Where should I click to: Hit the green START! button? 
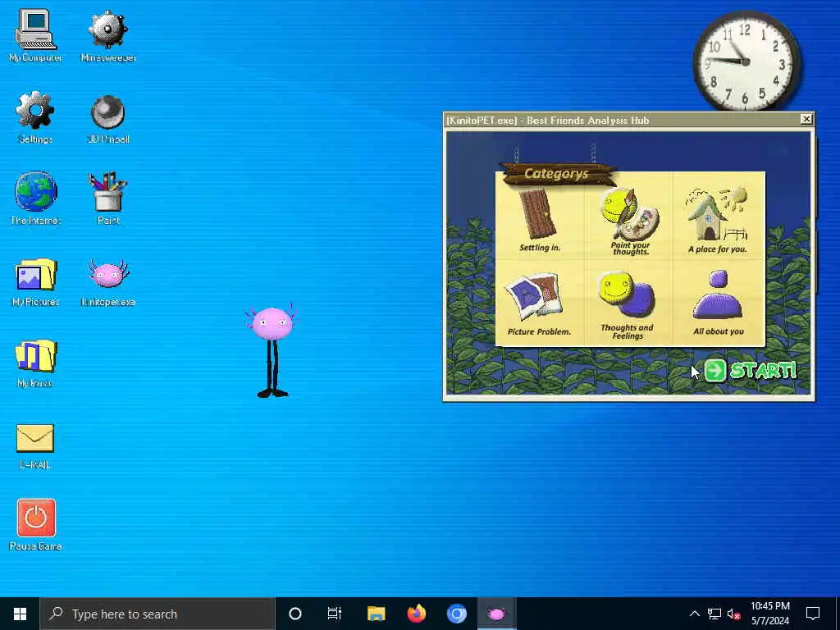750,370
